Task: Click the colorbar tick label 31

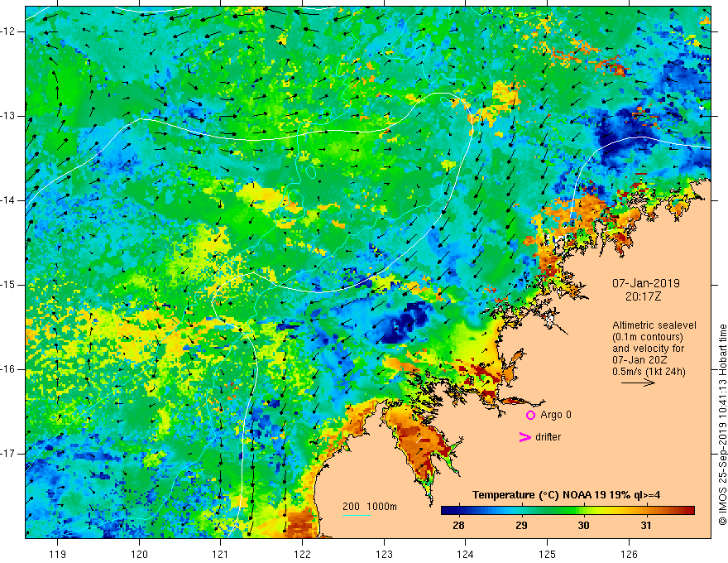Action: pyautogui.click(x=645, y=526)
